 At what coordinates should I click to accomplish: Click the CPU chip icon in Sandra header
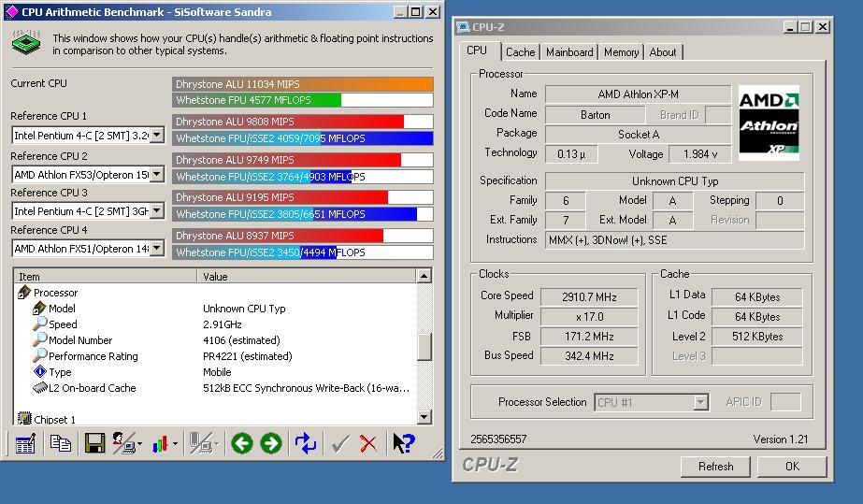pyautogui.click(x=26, y=43)
